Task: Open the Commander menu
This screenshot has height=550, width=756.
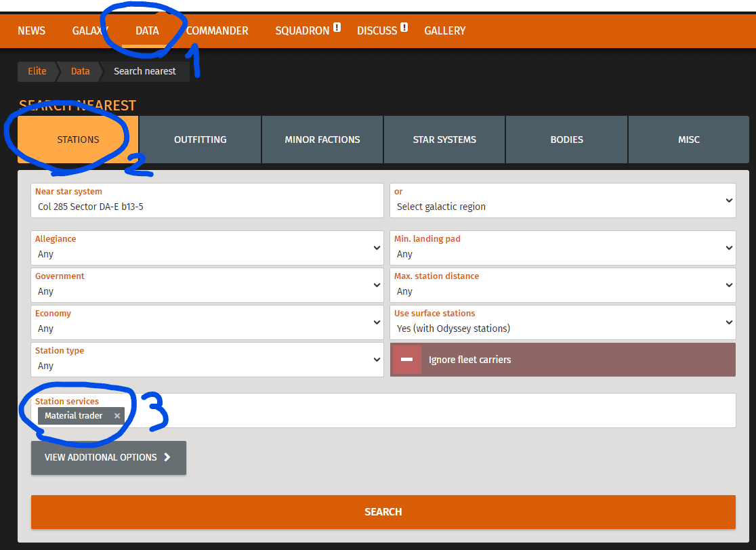Action: click(217, 30)
